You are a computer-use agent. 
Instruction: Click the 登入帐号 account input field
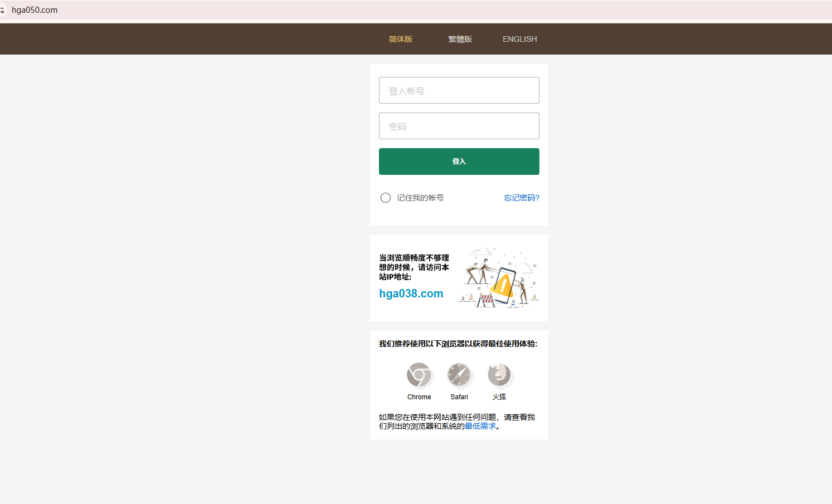click(x=459, y=90)
